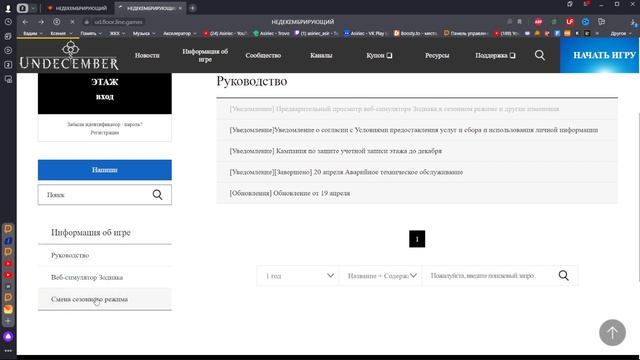Submit the board search with the magnifier
Screen dimensions: 640x360
pos(564,276)
